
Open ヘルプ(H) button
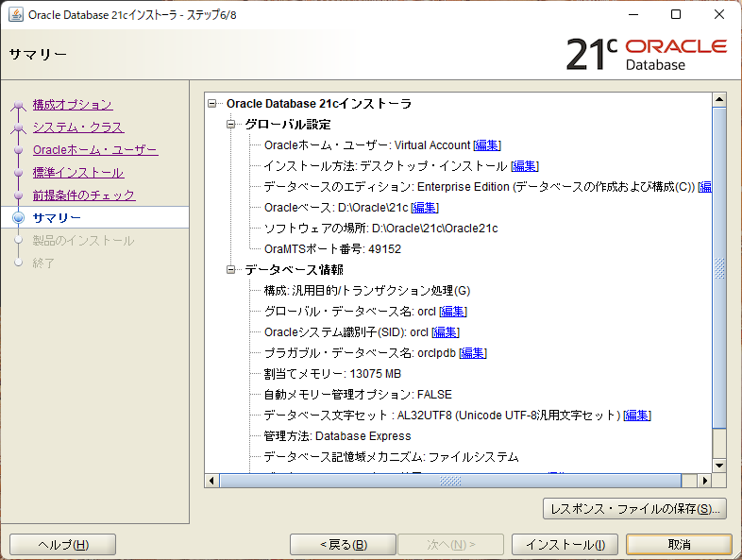(63, 545)
